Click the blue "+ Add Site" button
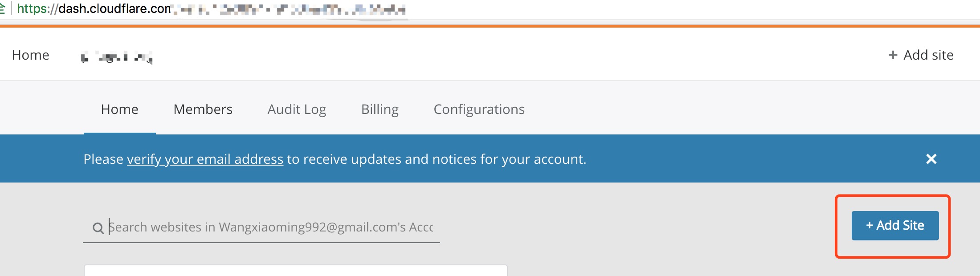Screen dimensions: 980x276 tap(895, 226)
